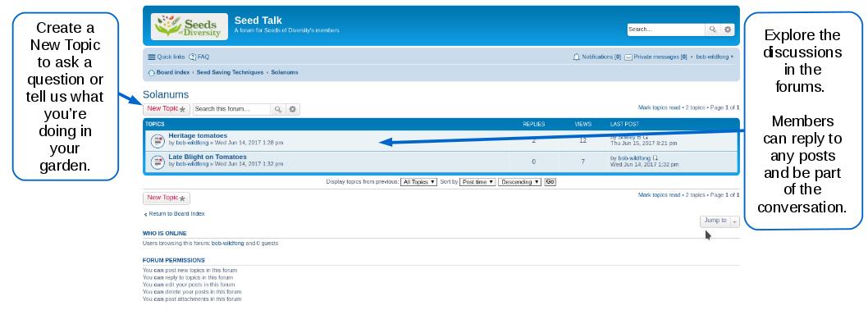Viewport: 868px width, 310px height.
Task: Click the VIEWS column header
Action: tap(583, 125)
